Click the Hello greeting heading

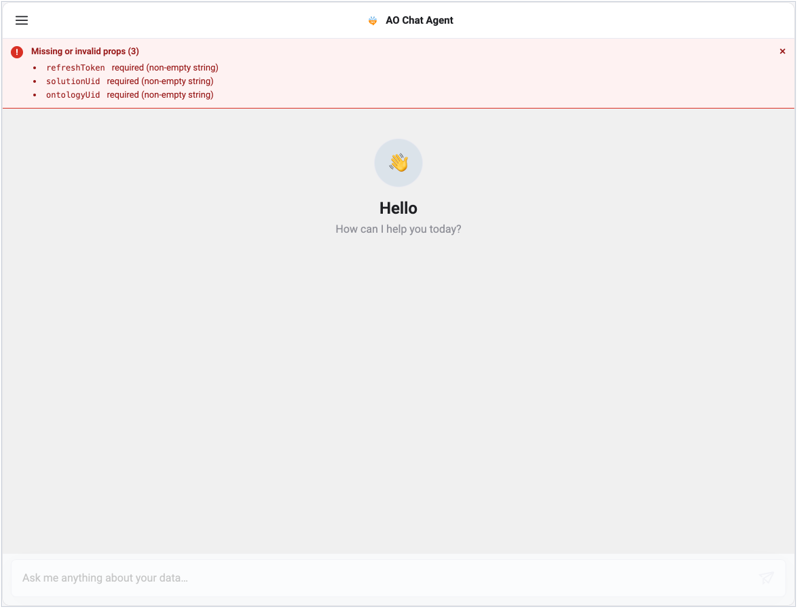398,208
